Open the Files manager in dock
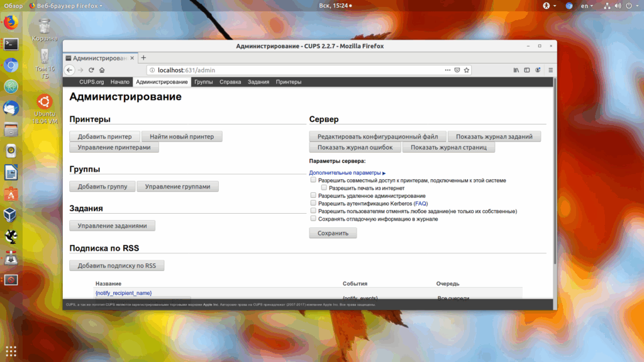The height and width of the screenshot is (362, 644). coord(11,129)
